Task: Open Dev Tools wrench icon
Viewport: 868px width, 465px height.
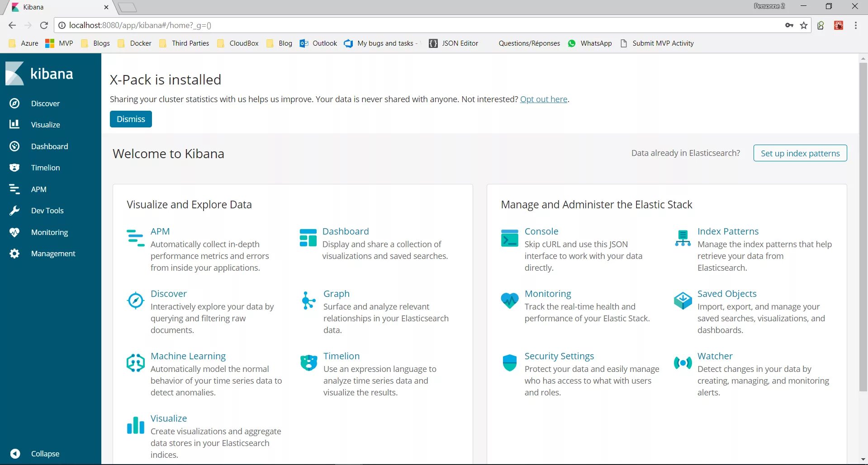Action: 14,211
